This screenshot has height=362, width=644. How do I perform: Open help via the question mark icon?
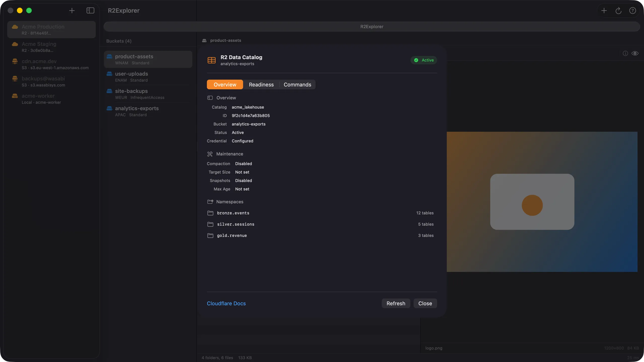[633, 11]
